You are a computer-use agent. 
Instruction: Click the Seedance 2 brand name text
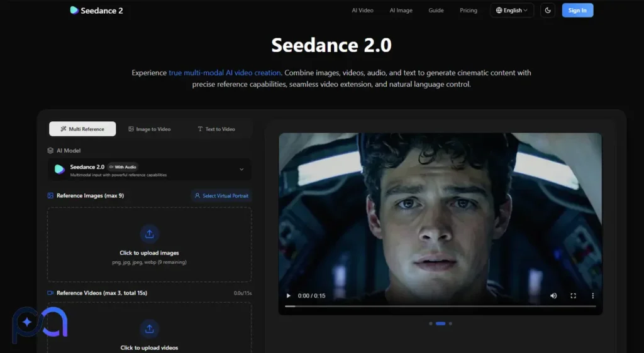tap(101, 11)
